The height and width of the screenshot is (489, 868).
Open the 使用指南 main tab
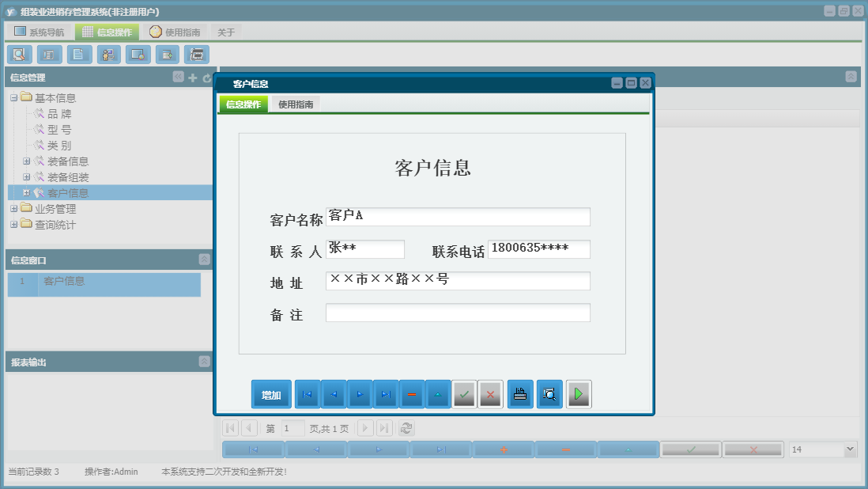175,32
